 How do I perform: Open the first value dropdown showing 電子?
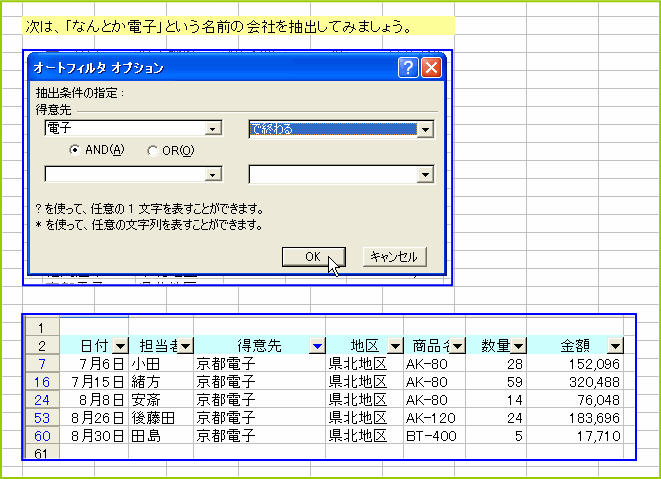[x=213, y=128]
